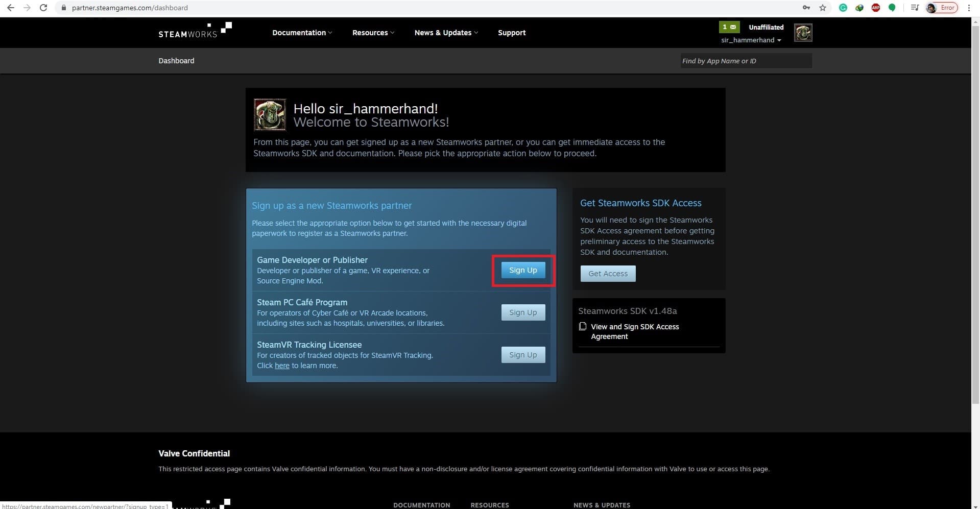Go to the Dashboard menu item

pos(176,60)
